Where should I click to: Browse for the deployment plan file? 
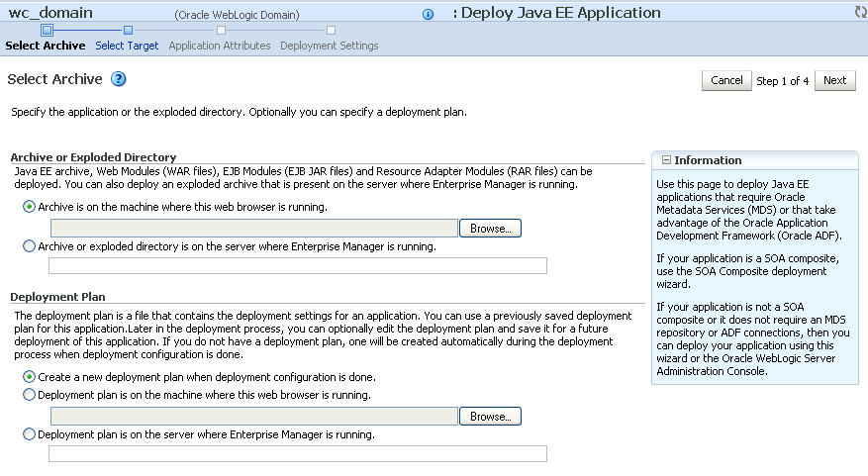pyautogui.click(x=490, y=417)
